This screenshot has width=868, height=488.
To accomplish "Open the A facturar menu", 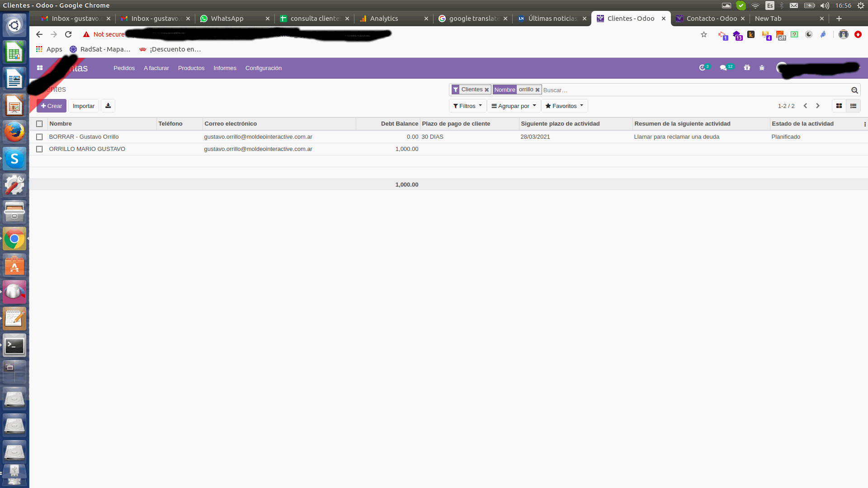I will [156, 68].
